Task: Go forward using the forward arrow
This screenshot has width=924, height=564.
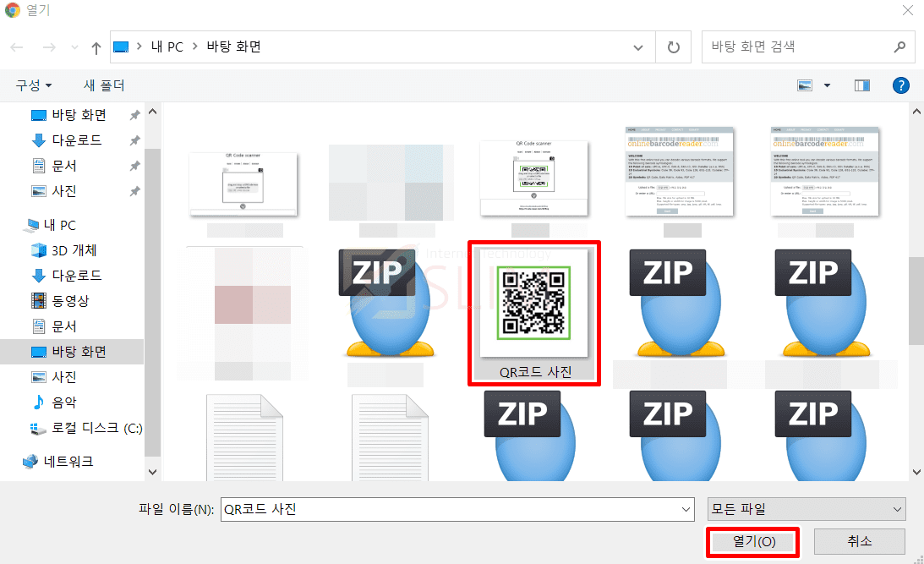Action: (49, 47)
